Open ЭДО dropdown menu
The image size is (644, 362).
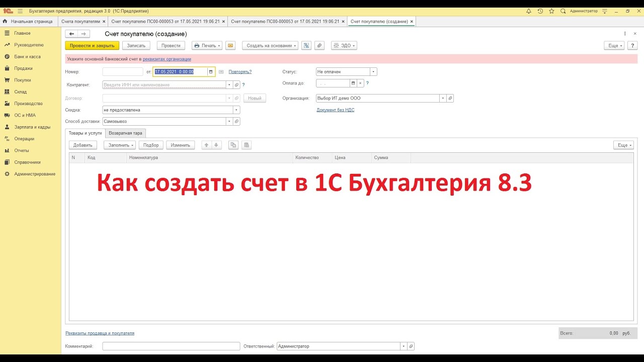click(x=344, y=45)
